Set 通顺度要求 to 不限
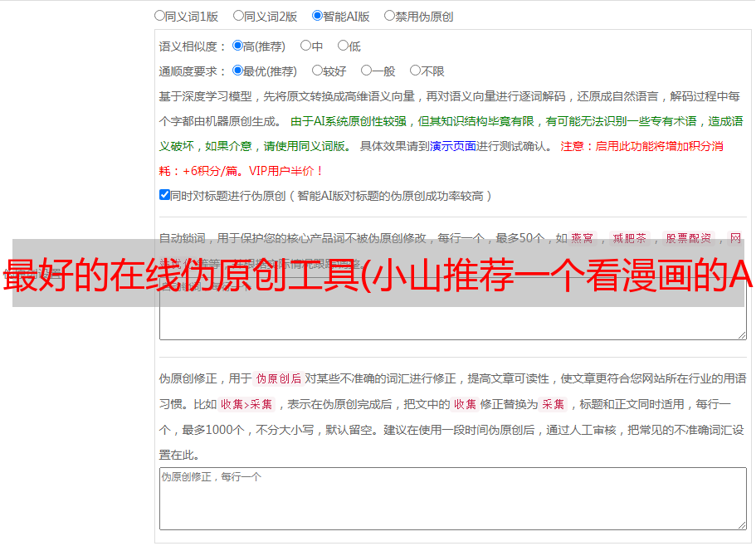The image size is (756, 546). (415, 71)
